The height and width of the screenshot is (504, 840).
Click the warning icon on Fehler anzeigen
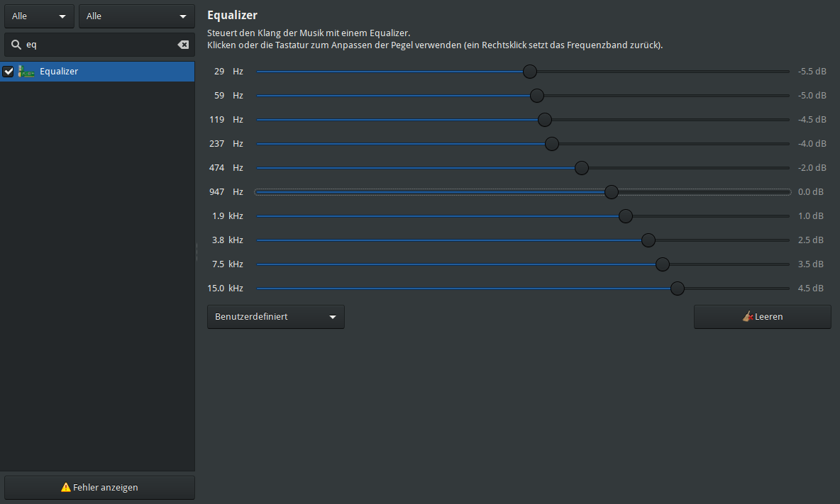[66, 487]
